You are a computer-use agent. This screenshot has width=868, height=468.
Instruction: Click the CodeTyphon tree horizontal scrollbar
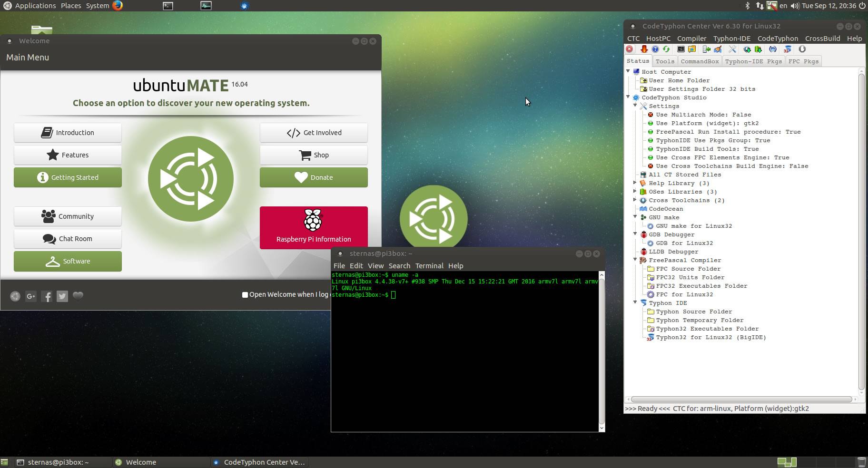pos(742,400)
